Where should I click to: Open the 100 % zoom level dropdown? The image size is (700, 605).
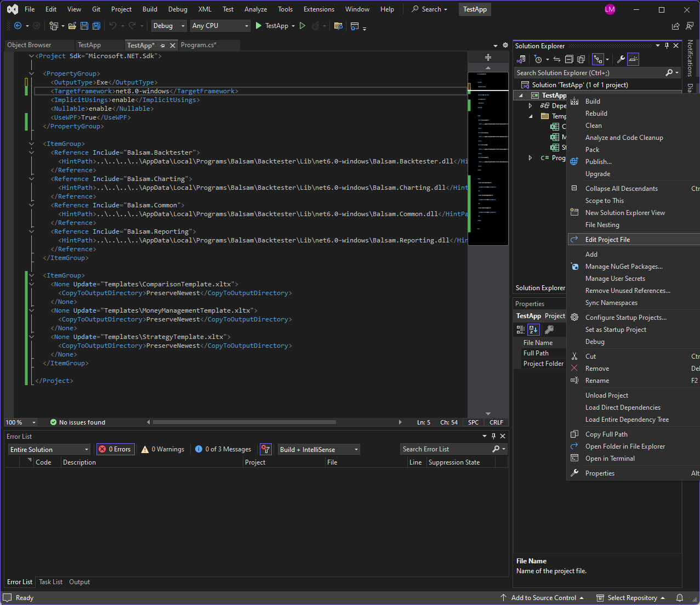tap(21, 422)
